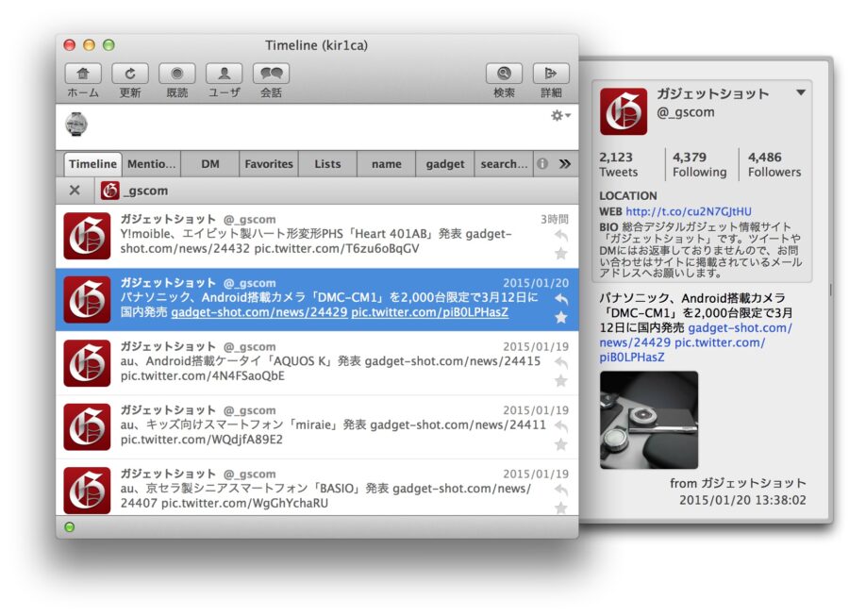Mark all as read with 既読 button
This screenshot has width=849, height=616.
[x=177, y=74]
